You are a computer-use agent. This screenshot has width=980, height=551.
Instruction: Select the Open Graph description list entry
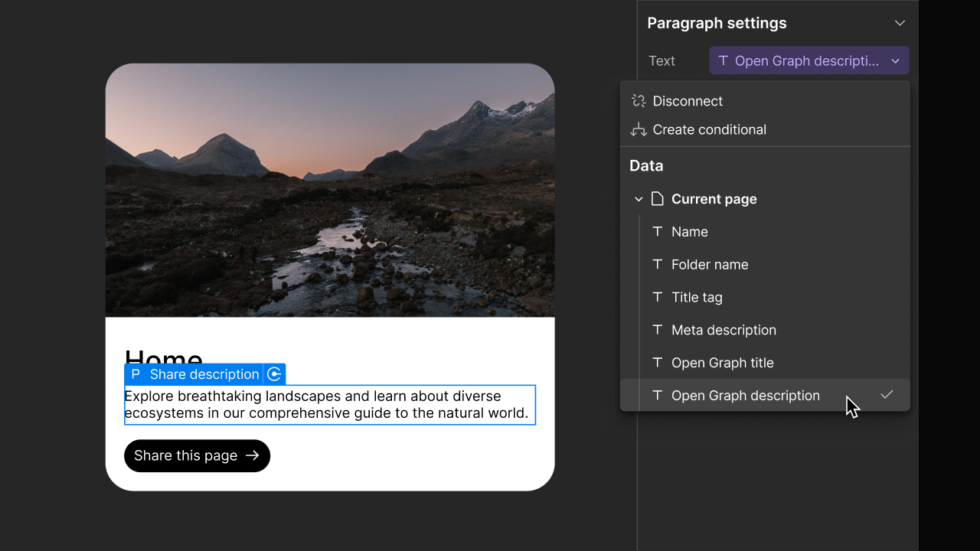point(745,395)
